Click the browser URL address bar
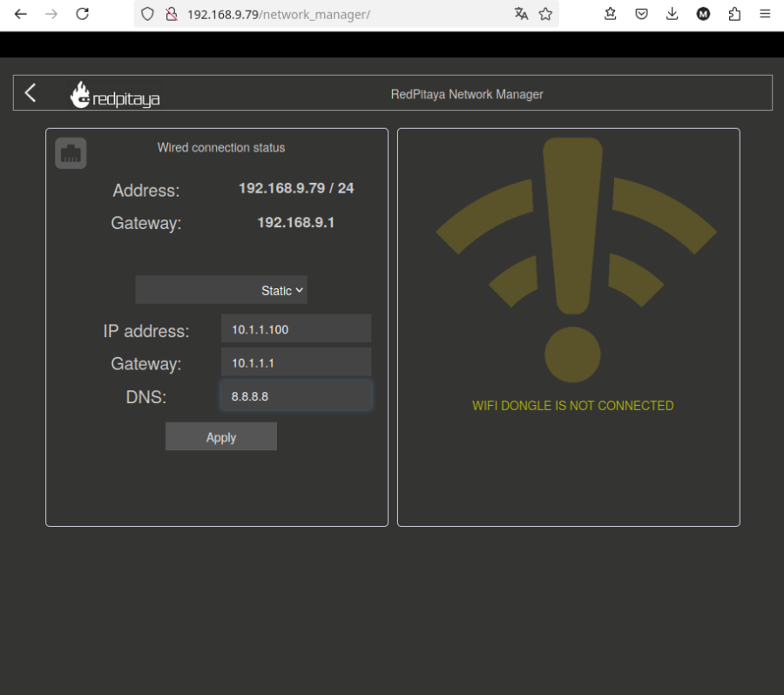Viewport: 784px width, 695px height. 348,14
